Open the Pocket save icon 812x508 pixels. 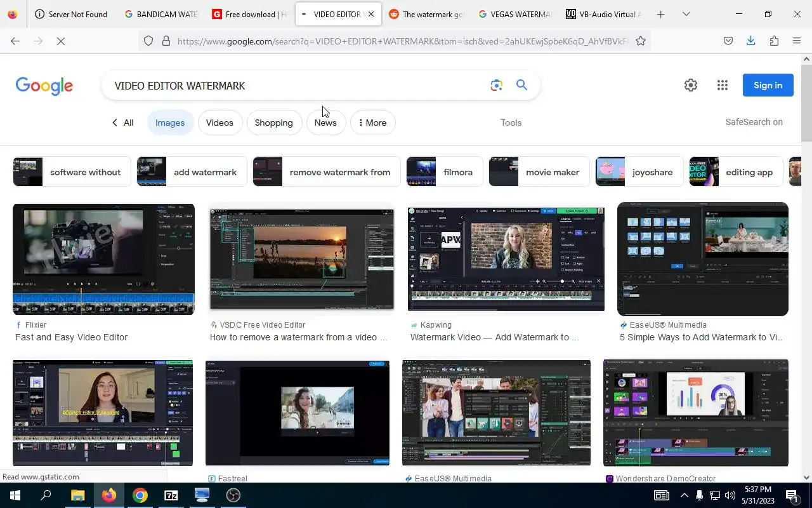[x=728, y=41]
